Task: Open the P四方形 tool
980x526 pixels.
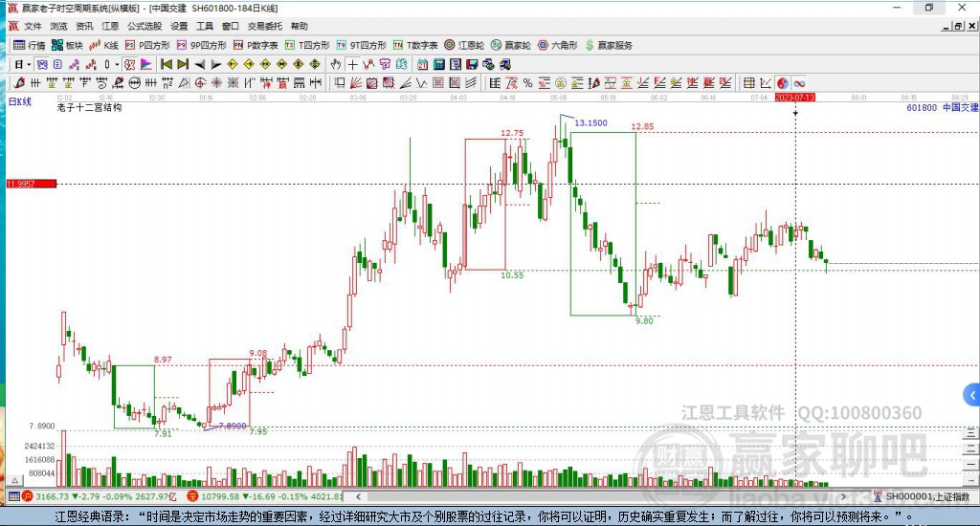Action: click(147, 45)
